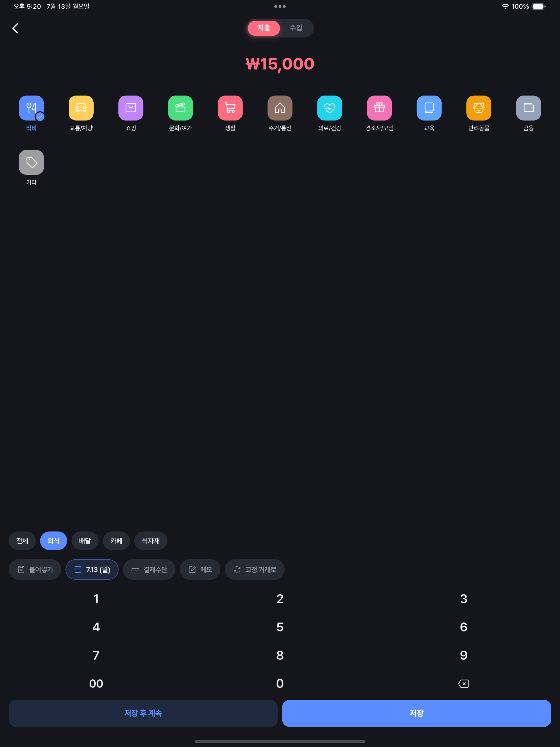Click the blue 저장 save button
560x747 pixels.
416,713
